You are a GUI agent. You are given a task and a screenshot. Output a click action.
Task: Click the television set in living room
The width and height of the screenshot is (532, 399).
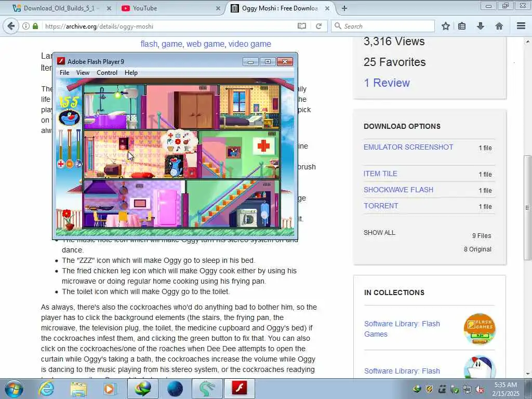coord(113,170)
